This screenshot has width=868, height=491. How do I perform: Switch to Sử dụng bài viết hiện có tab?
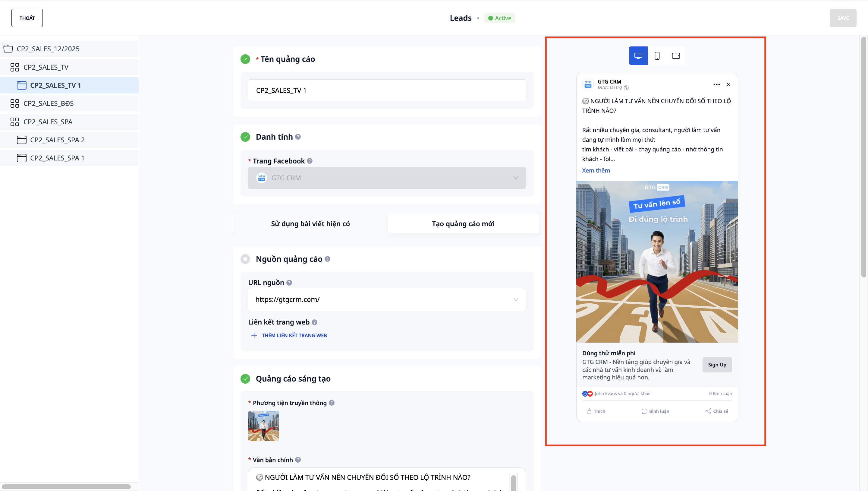(310, 223)
